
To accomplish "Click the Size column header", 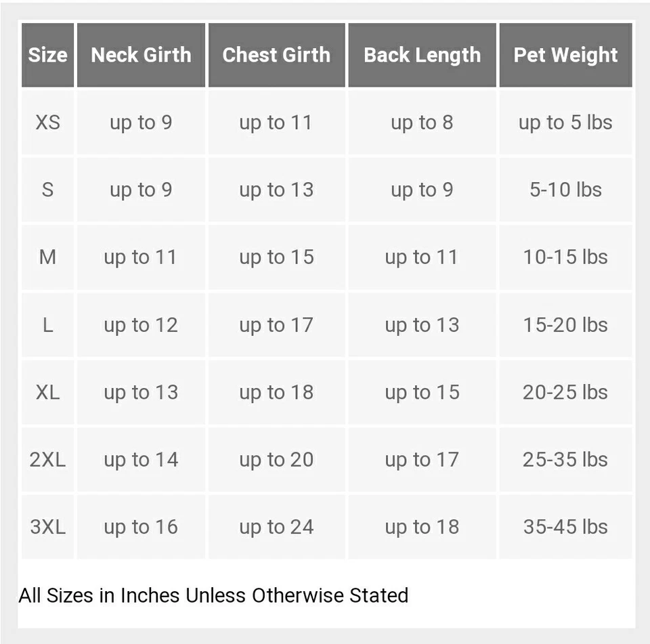I will (47, 55).
